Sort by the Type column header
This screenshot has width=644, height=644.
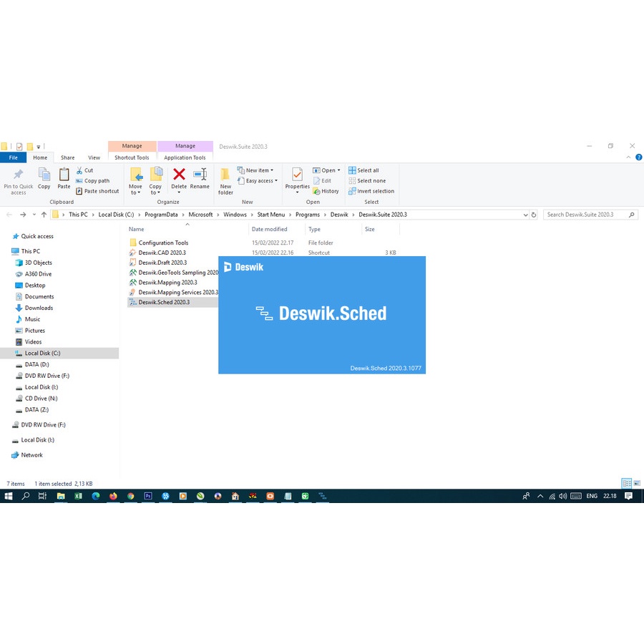pyautogui.click(x=314, y=229)
